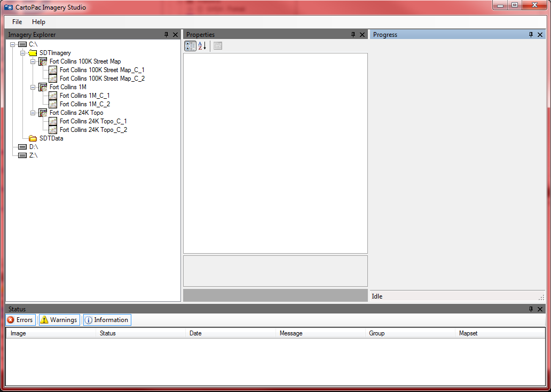Screen dimensions: 551x392
Task: Click the Status panel title
Action: click(17, 309)
